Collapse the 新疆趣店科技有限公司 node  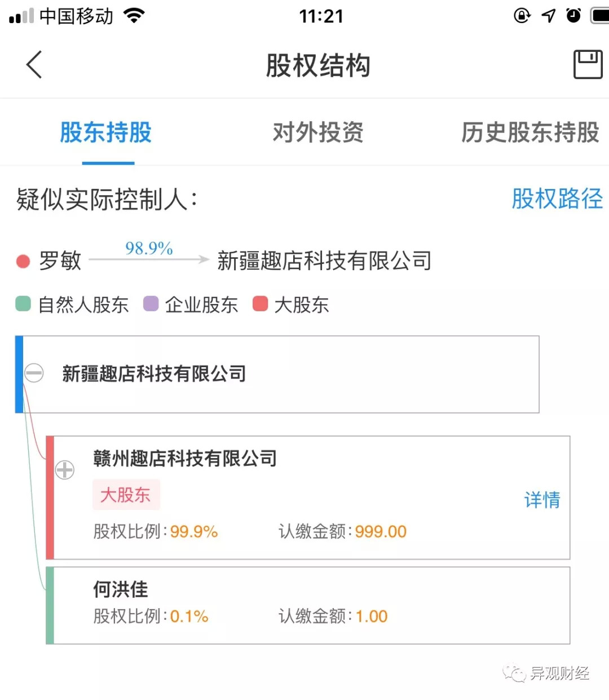point(34,373)
